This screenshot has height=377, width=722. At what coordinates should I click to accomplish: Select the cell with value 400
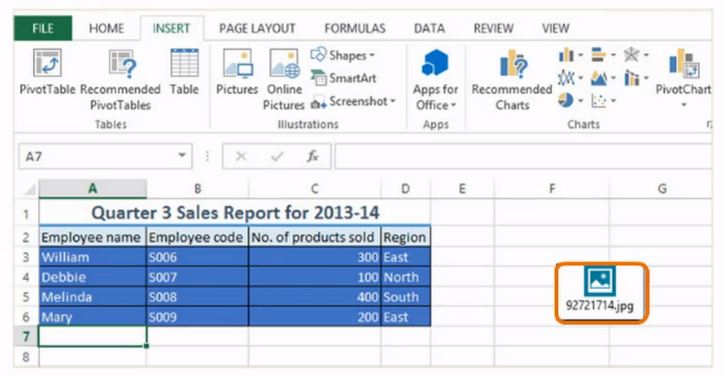314,297
